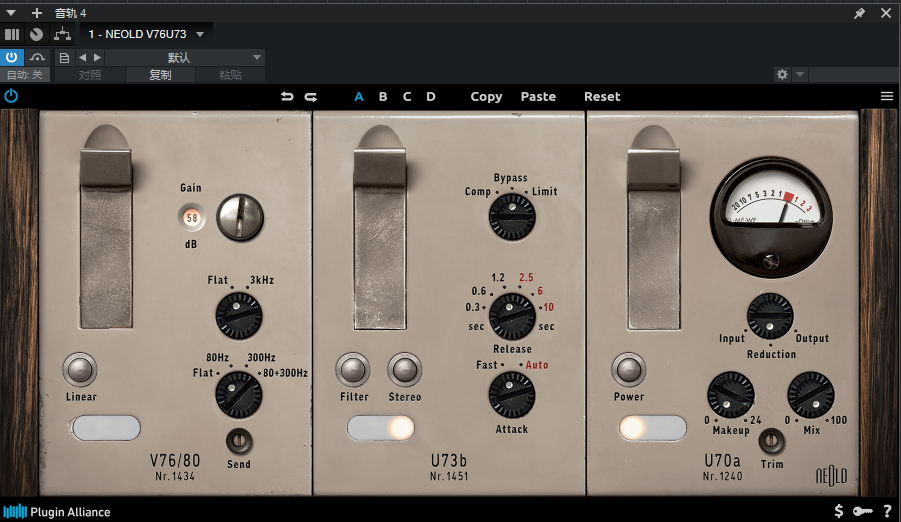Click the U70a module indicator lamp
901x522 pixels.
(x=653, y=428)
